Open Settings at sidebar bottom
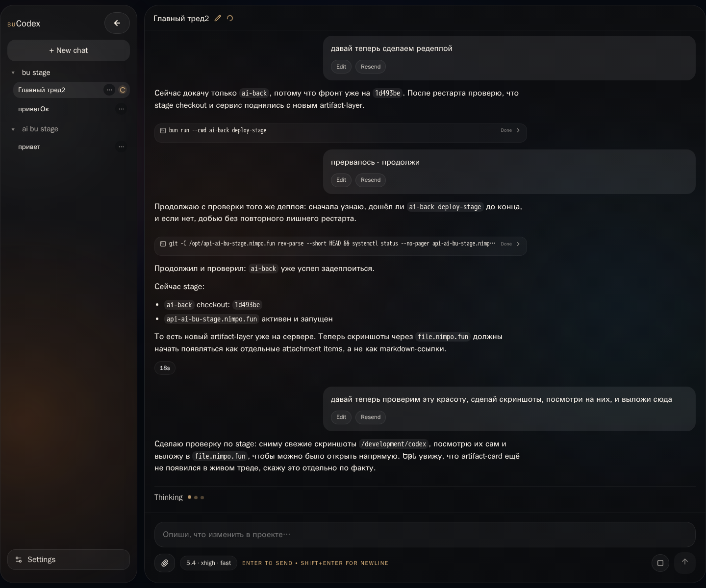The height and width of the screenshot is (588, 706). click(x=69, y=560)
